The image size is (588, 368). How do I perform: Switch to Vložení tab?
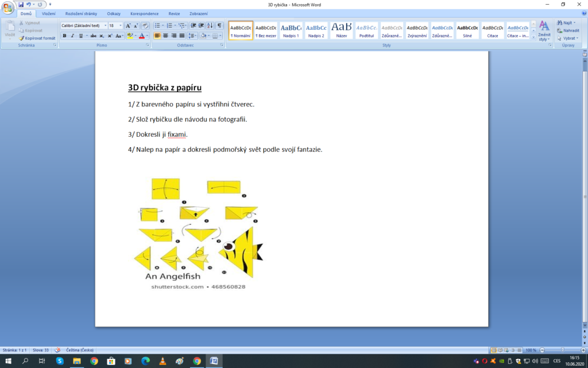[x=49, y=14]
